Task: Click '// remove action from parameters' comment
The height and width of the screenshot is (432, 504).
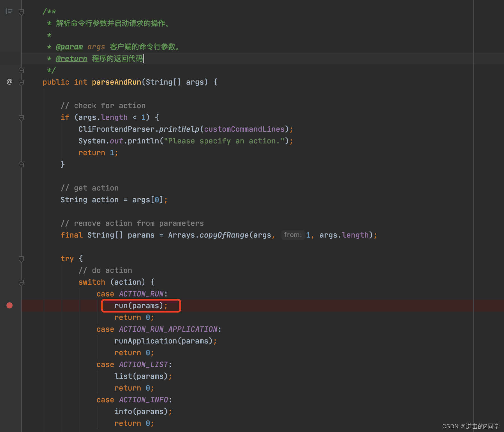Action: click(132, 223)
